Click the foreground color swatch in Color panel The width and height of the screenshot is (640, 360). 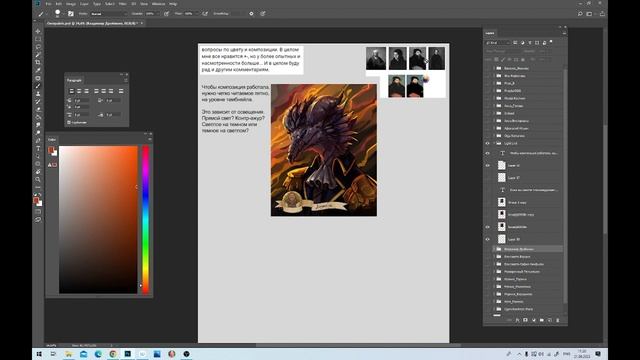coord(51,150)
